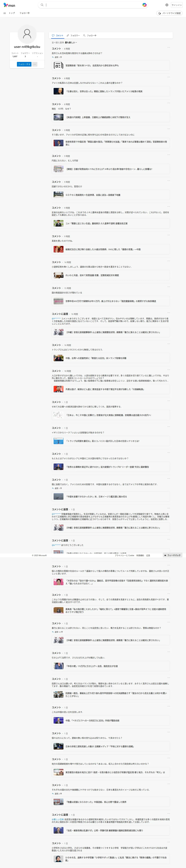Open プライバシーと Cookie link

pyautogui.click(x=124, y=555)
